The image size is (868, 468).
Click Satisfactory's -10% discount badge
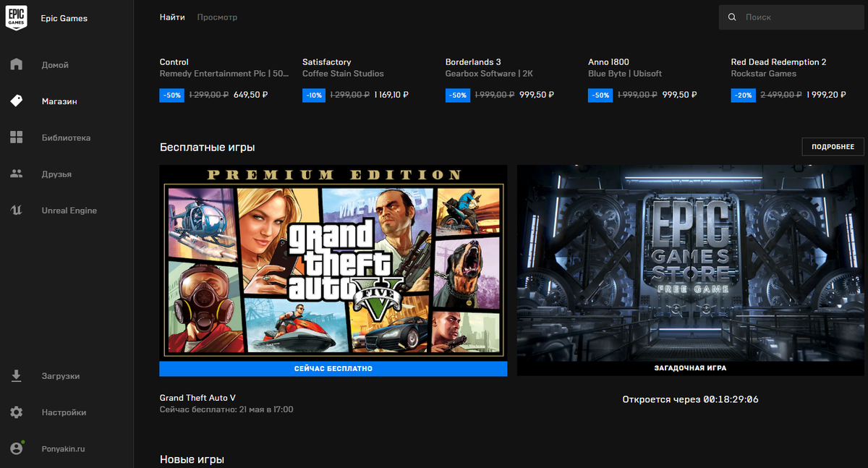click(315, 95)
